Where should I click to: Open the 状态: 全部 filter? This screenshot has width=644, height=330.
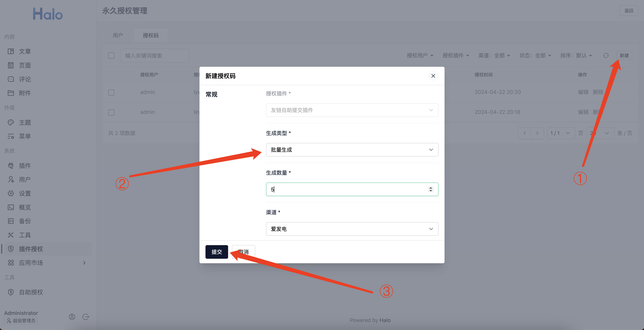(x=535, y=55)
